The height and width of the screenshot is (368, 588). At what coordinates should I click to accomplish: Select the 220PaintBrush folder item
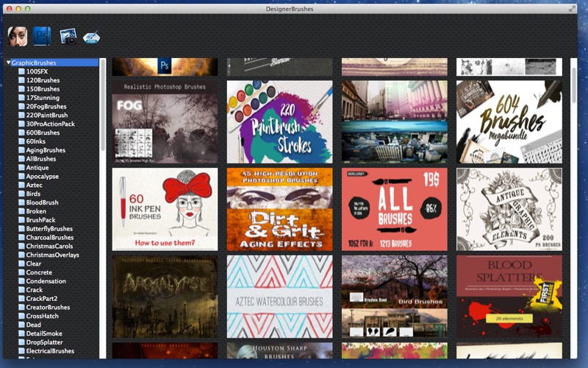coord(47,116)
